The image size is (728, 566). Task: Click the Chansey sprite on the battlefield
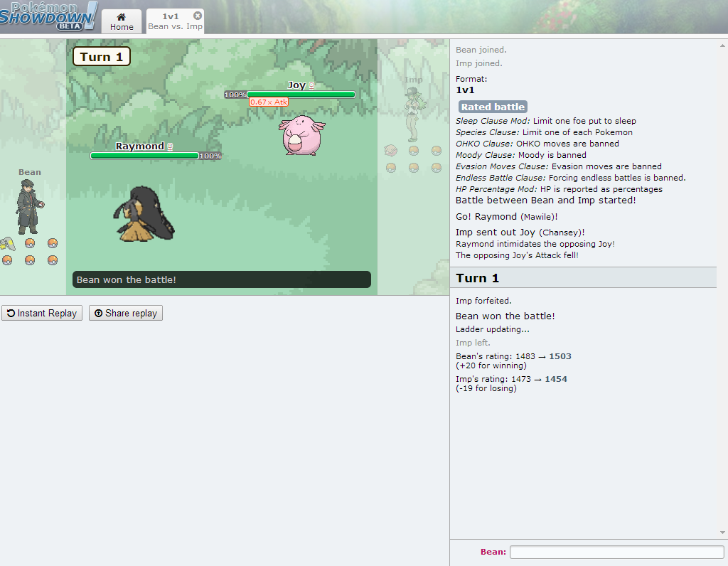point(301,135)
